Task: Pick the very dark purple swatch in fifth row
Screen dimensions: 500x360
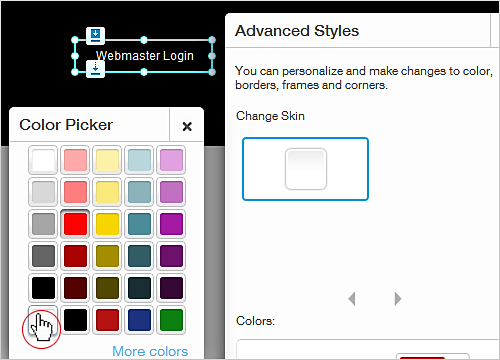Action: pos(171,288)
